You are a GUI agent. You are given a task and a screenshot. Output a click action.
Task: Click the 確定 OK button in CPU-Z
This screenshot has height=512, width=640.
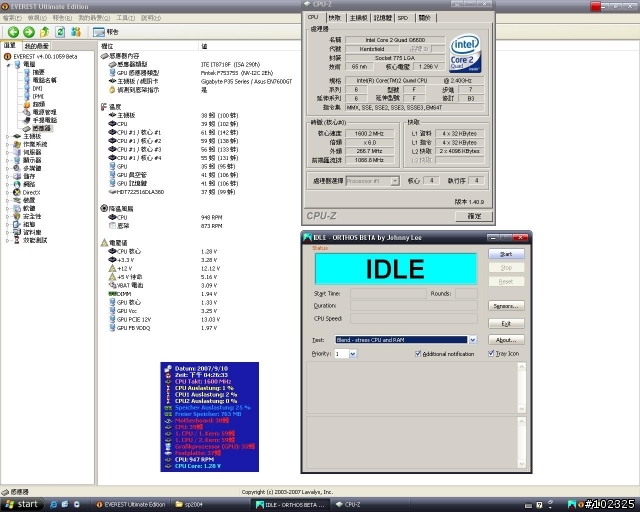pos(474,216)
